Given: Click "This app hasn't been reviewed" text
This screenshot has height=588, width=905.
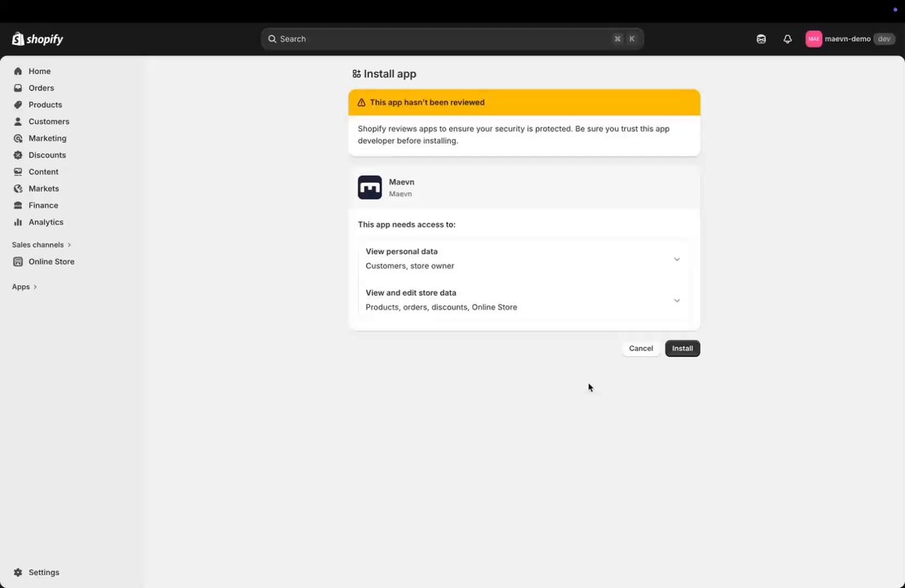Looking at the screenshot, I should [427, 102].
